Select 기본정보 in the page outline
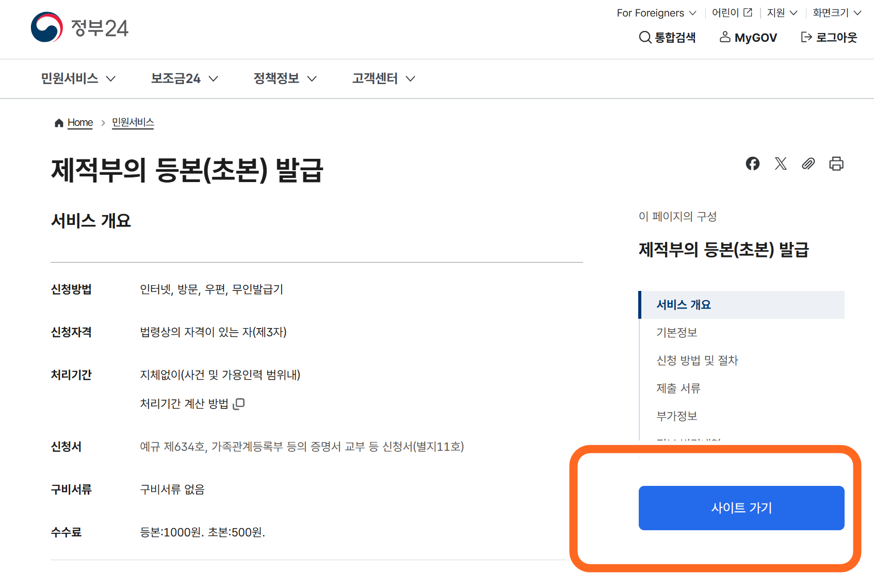Screen dimensions: 874x588 [x=676, y=332]
